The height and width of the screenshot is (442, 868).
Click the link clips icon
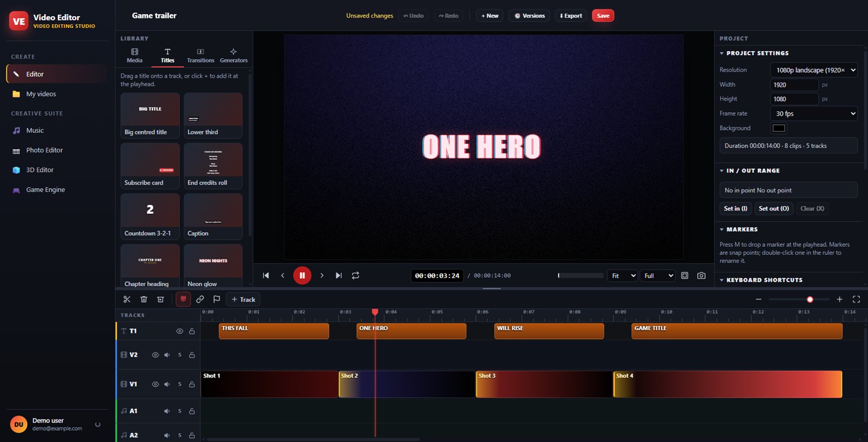(200, 299)
